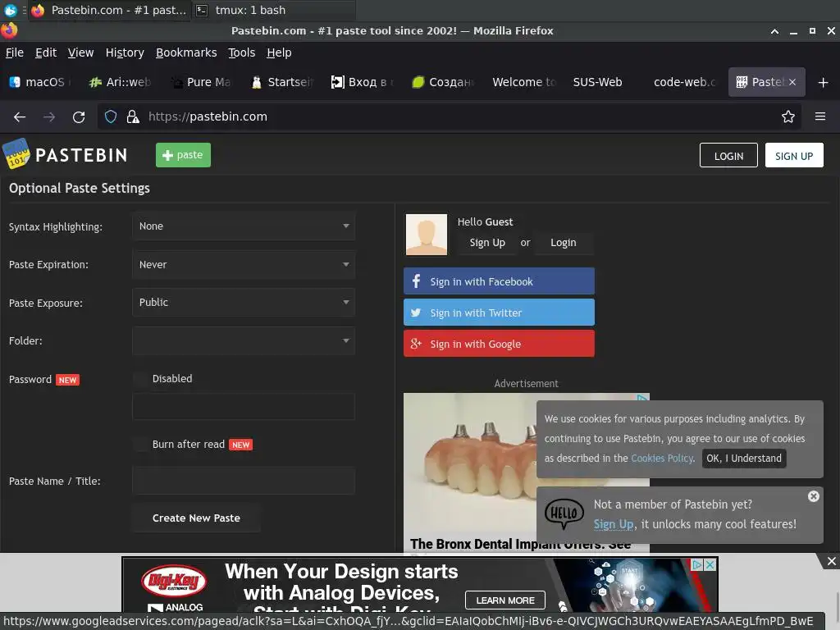Reload the Pastebin page

click(x=79, y=116)
